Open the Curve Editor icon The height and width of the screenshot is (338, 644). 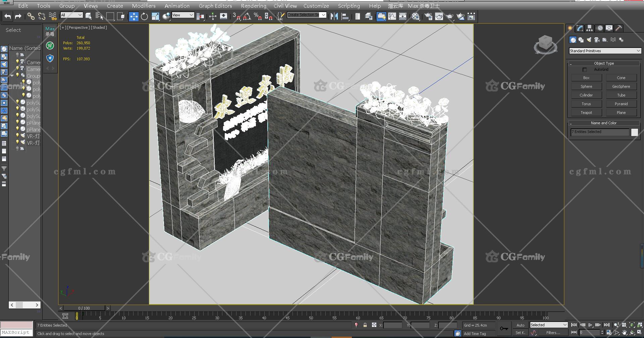pyautogui.click(x=392, y=16)
